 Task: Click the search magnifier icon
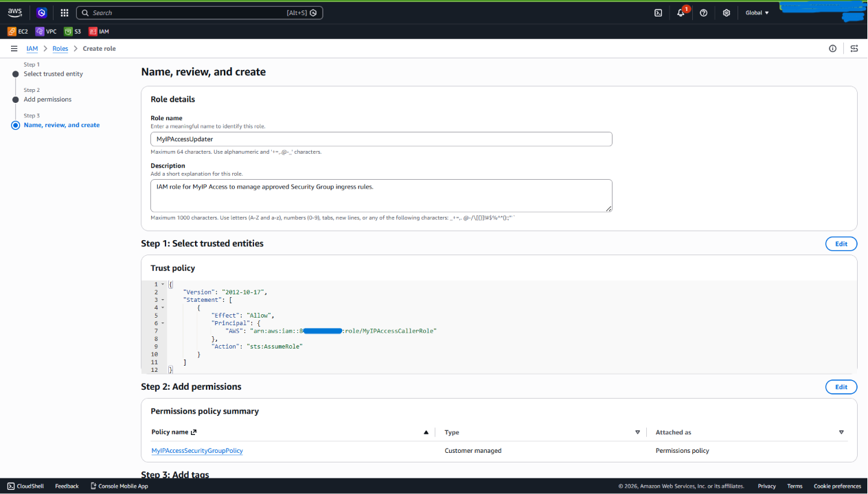[84, 12]
